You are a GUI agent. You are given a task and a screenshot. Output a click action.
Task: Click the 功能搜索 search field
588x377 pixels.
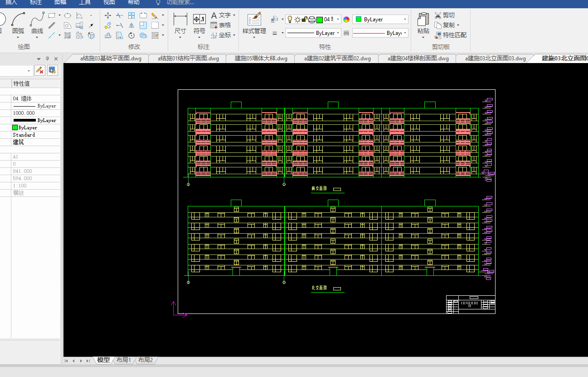tap(180, 2)
